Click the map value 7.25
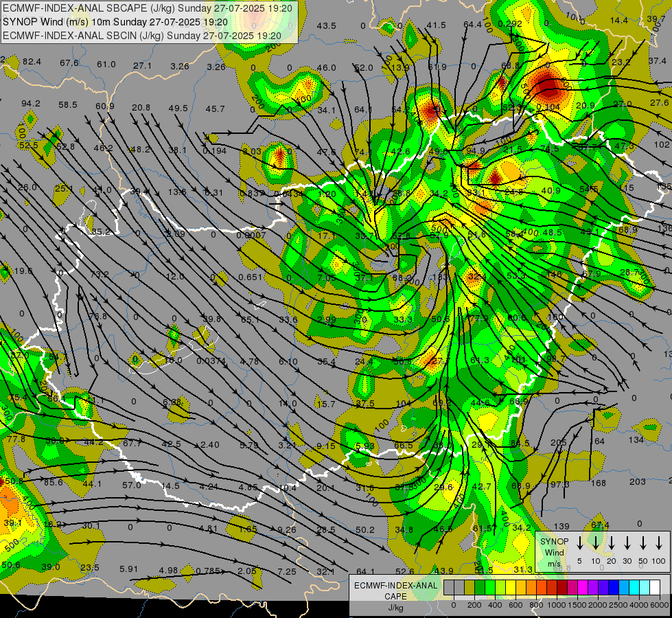 tap(287, 571)
